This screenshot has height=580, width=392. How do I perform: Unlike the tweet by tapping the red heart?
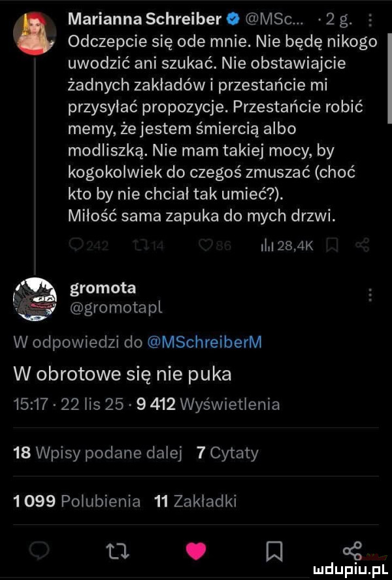point(196,551)
